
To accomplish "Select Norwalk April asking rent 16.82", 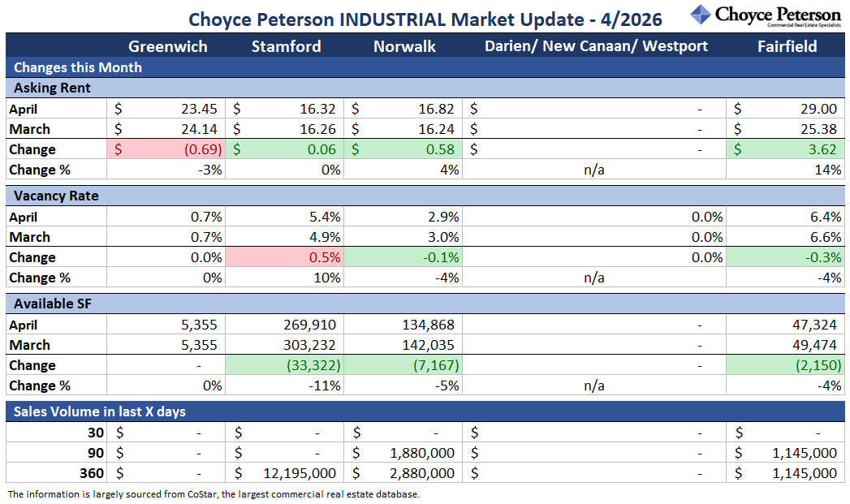I will (403, 109).
